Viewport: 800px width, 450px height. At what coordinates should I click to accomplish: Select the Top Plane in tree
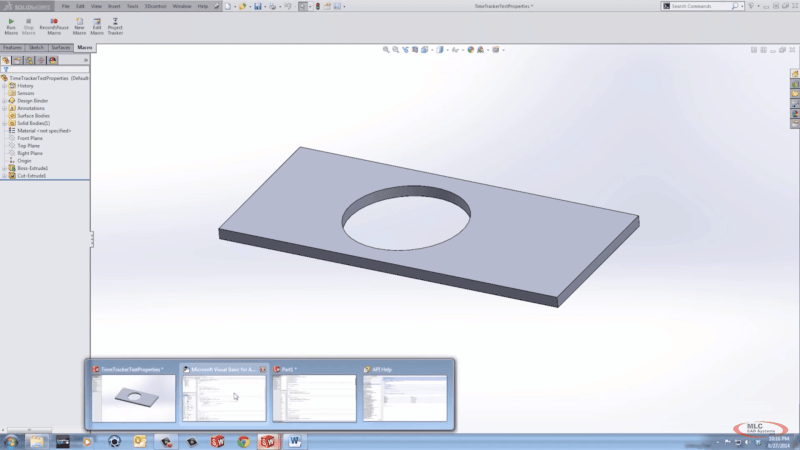(x=28, y=146)
